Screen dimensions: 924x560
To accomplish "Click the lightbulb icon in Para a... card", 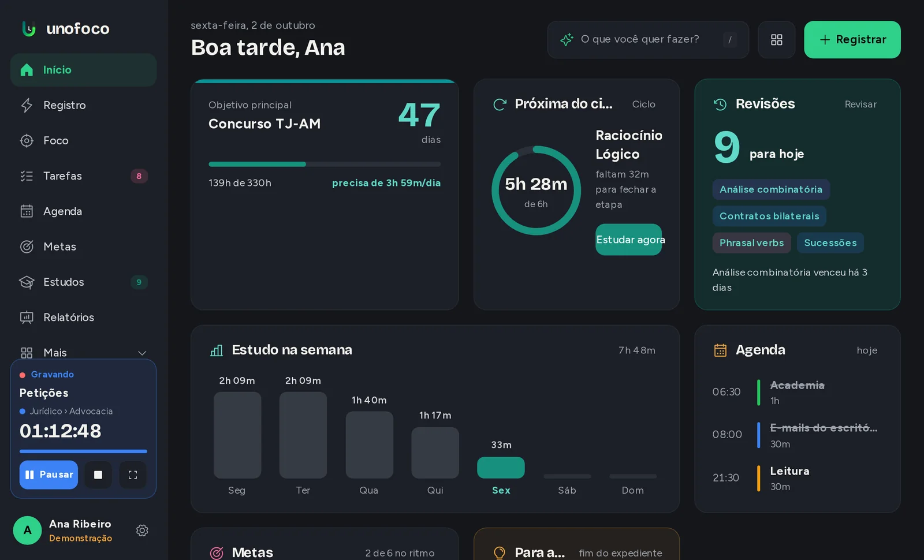I will point(500,553).
